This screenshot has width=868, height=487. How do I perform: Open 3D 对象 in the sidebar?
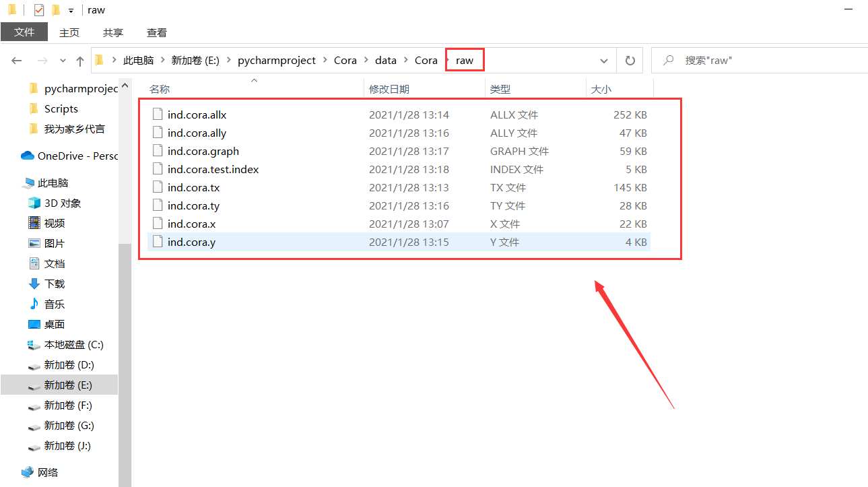(x=63, y=203)
